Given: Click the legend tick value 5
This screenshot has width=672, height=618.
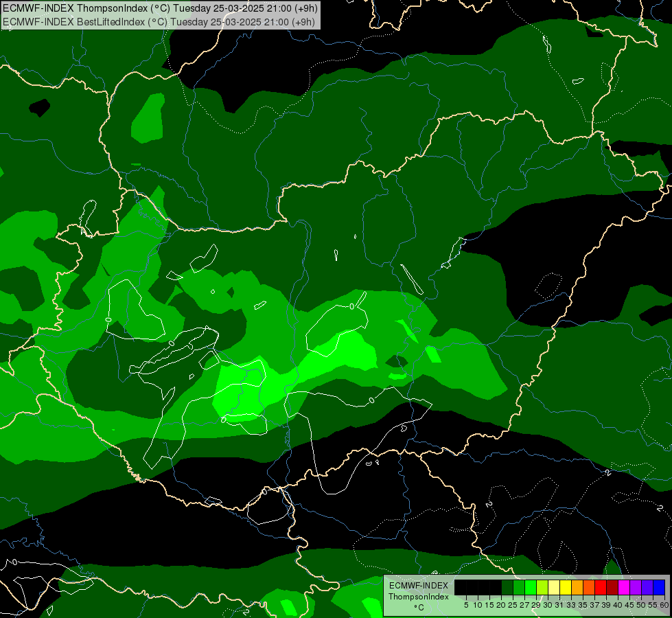Looking at the screenshot, I should click(x=466, y=605).
